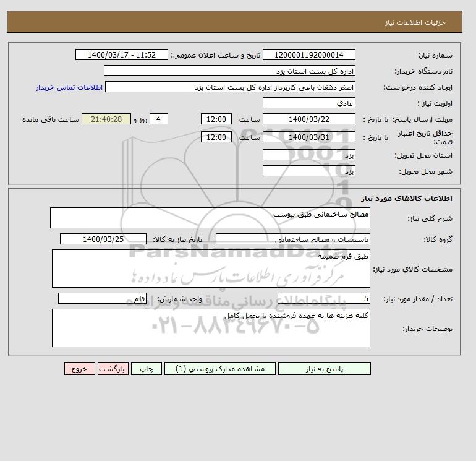Click the public announcement date field 1400/03/17 - 11:52
Screen dimensions: 476x461
121,54
